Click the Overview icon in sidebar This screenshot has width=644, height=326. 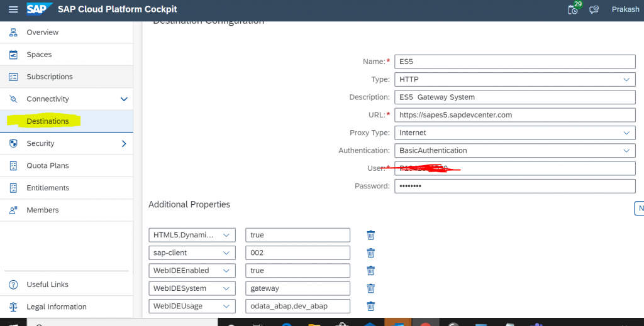13,33
